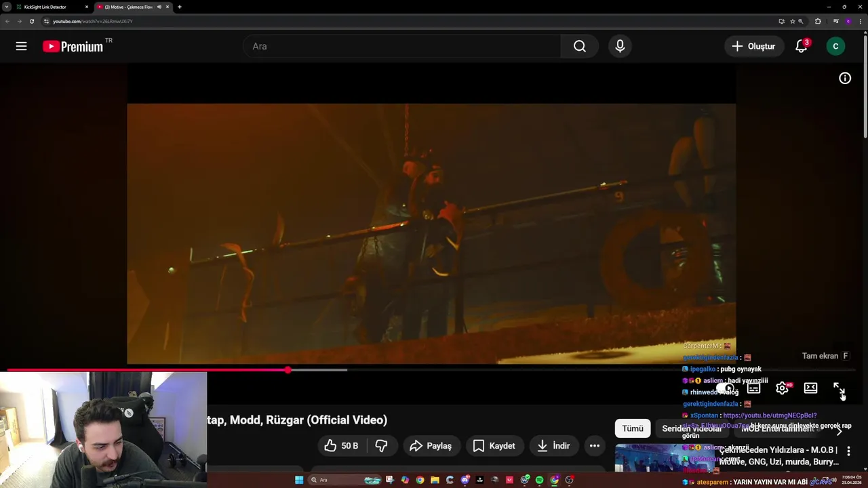Save video with Kaydet button
Image resolution: width=868 pixels, height=488 pixels.
pyautogui.click(x=494, y=445)
